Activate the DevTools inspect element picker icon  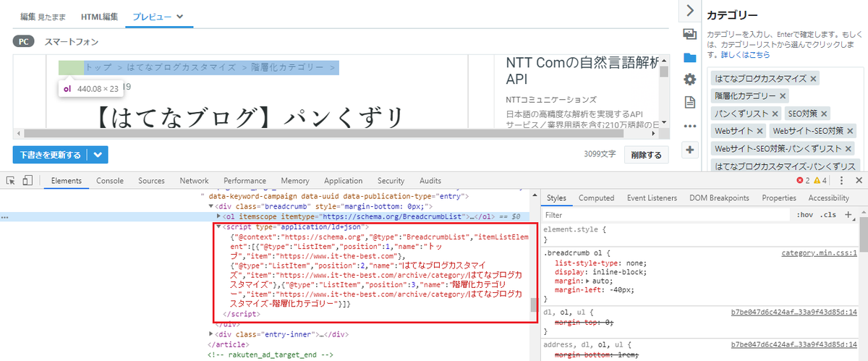(x=10, y=181)
